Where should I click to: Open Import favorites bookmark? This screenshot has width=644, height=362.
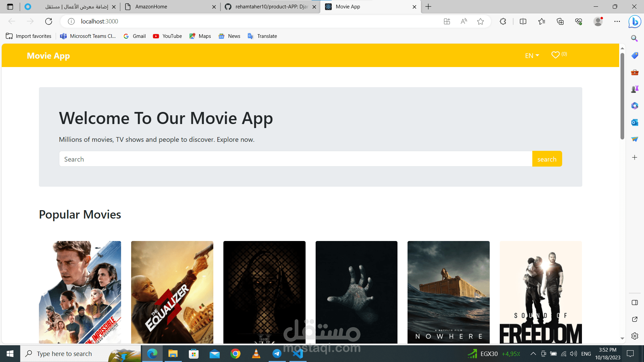pos(29,36)
